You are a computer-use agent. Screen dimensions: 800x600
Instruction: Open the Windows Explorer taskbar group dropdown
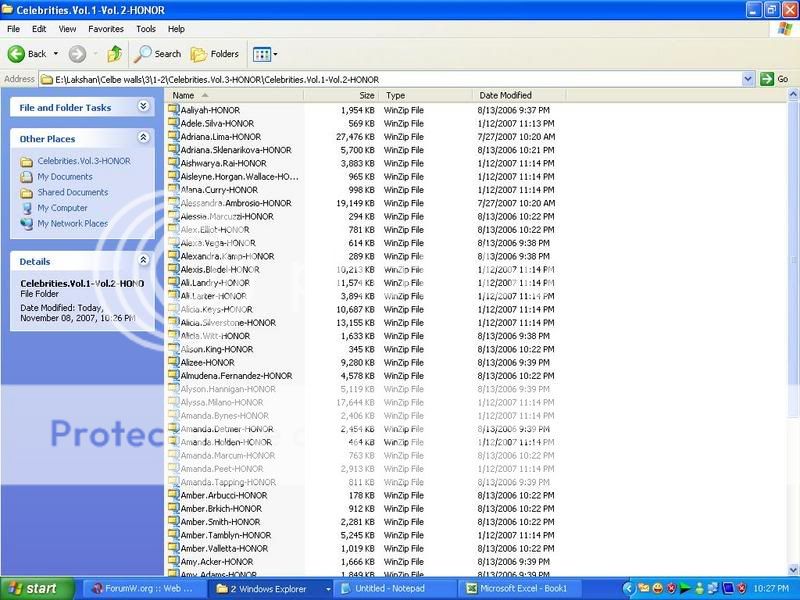click(328, 589)
